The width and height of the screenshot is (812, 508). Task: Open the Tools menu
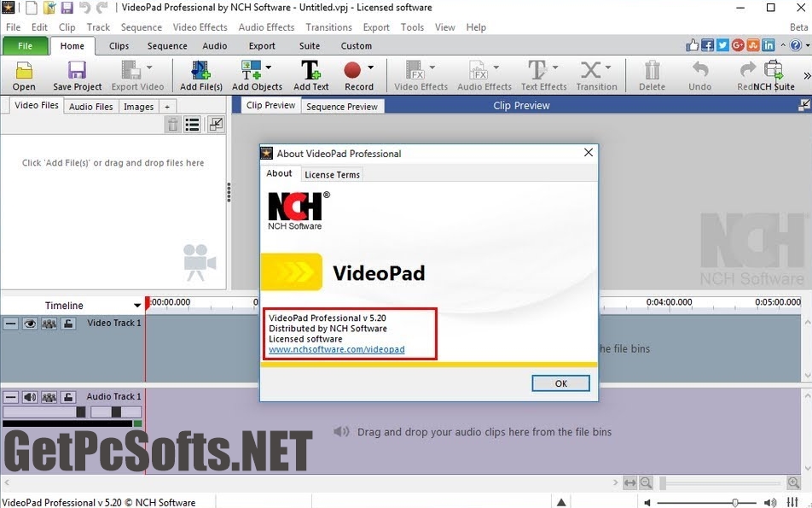click(x=412, y=27)
